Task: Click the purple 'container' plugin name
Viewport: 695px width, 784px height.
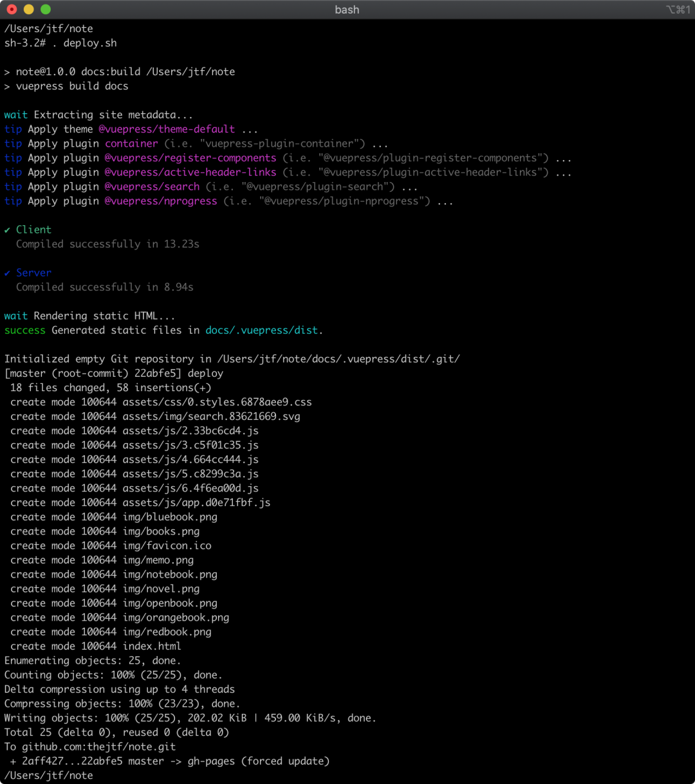Action: (131, 143)
